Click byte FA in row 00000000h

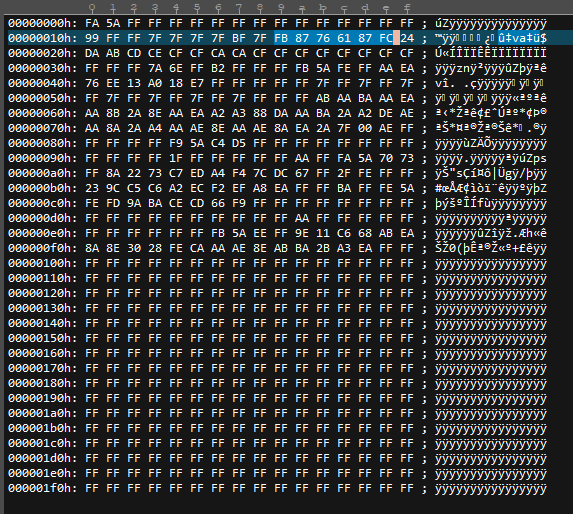point(92,23)
